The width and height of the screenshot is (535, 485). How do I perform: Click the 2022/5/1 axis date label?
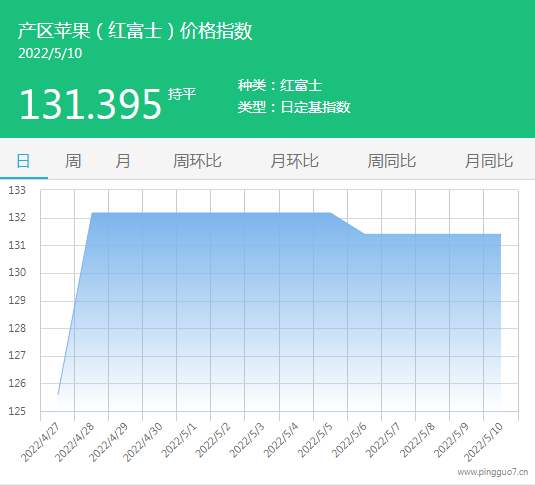(179, 441)
